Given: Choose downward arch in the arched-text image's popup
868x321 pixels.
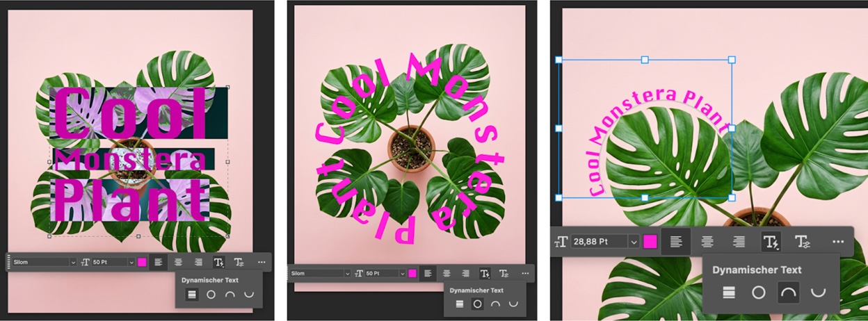Looking at the screenshot, I should (x=819, y=293).
